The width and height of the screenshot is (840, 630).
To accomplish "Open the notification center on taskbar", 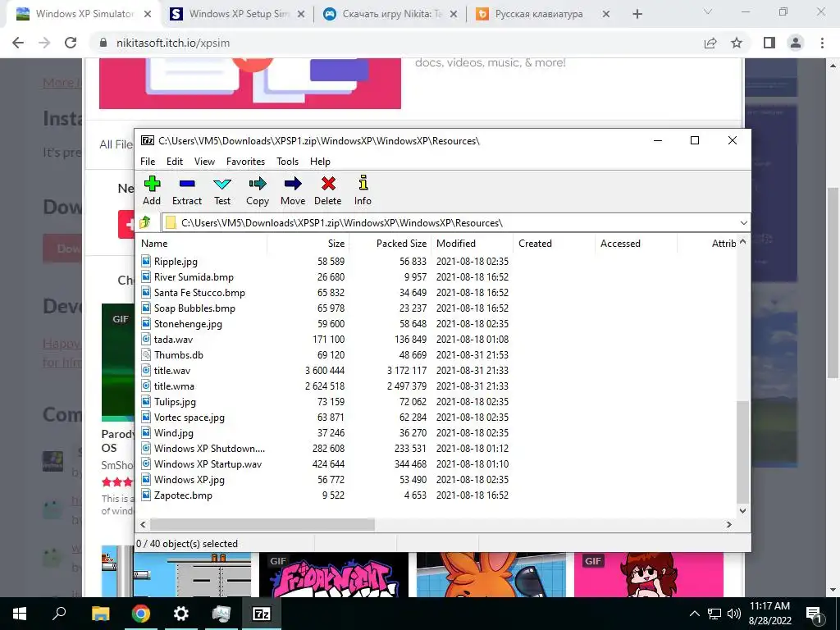I will coord(815,614).
